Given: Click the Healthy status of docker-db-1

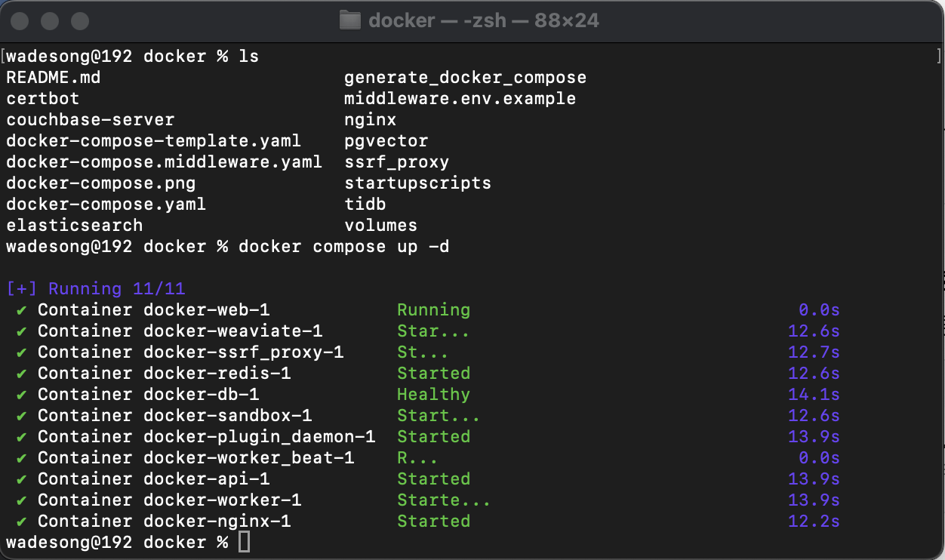Looking at the screenshot, I should 434,395.
